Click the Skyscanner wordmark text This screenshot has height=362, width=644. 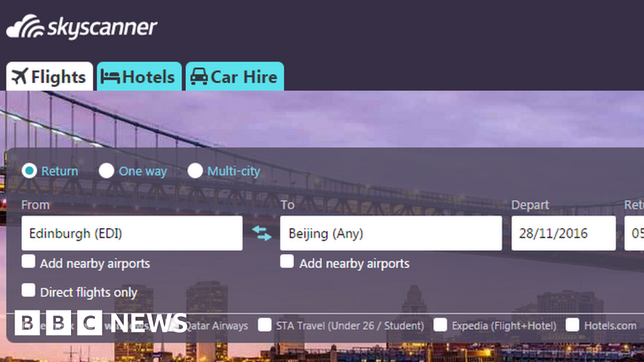[x=103, y=28]
